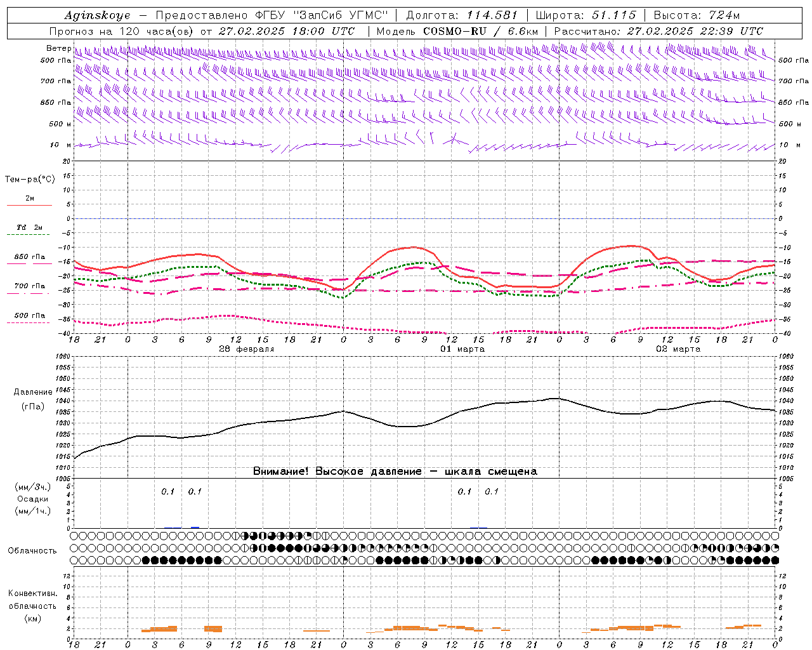The height and width of the screenshot is (650, 812).
Task: Click the 850 гПа temperature legend entry
Action: (29, 260)
